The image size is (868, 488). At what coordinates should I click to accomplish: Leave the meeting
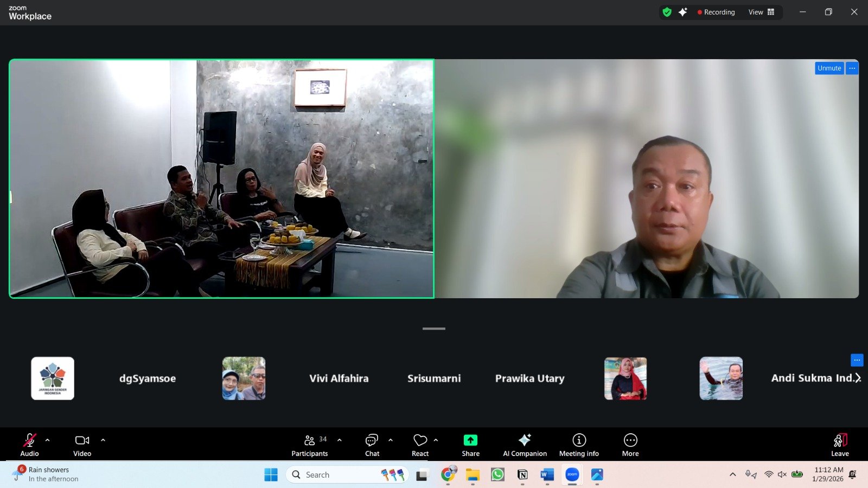pyautogui.click(x=840, y=445)
